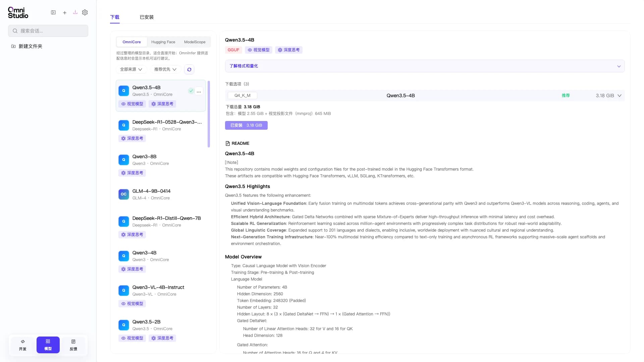This screenshot has width=644, height=362.
Task: Click the Model Overview heading
Action: (243, 257)
